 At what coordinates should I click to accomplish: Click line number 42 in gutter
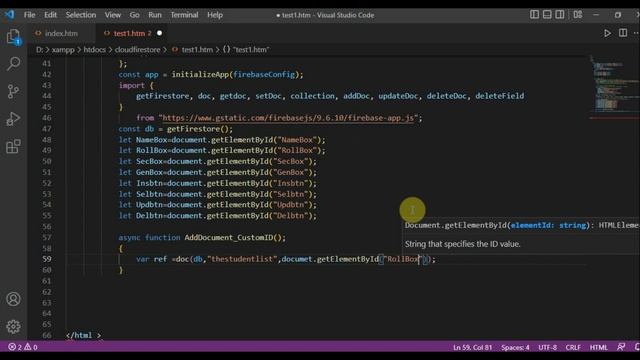(47, 75)
